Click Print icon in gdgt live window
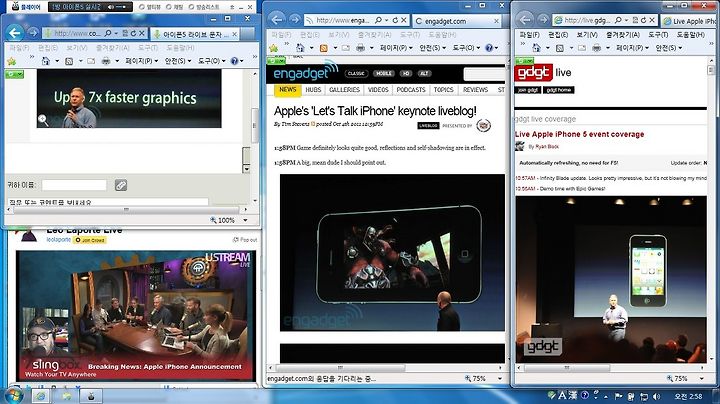This screenshot has width=720, height=404. [596, 48]
